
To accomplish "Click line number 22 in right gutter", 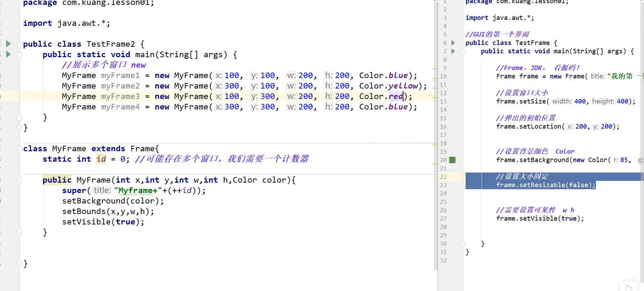I will (x=443, y=177).
